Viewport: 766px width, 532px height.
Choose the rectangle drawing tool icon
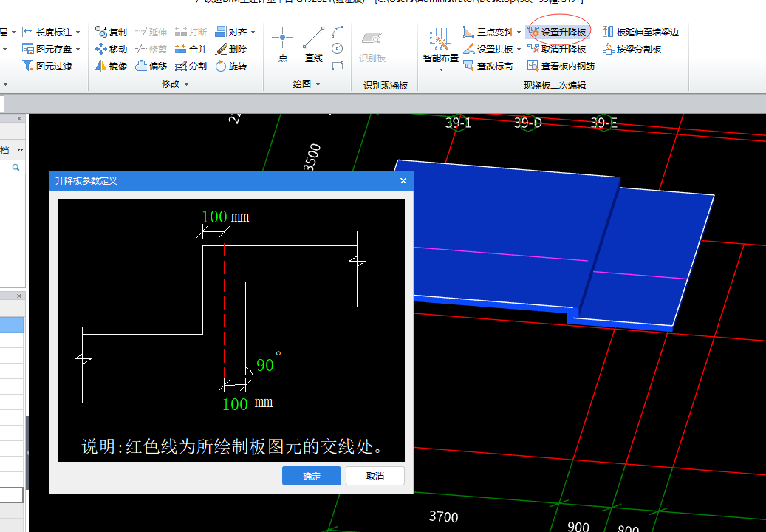tap(338, 66)
